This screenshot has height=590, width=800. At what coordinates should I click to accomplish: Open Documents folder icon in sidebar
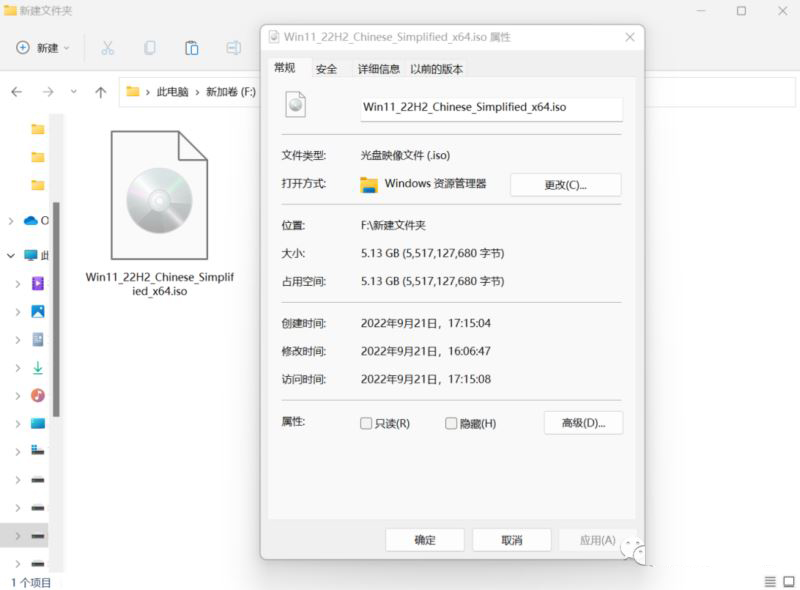pos(38,339)
